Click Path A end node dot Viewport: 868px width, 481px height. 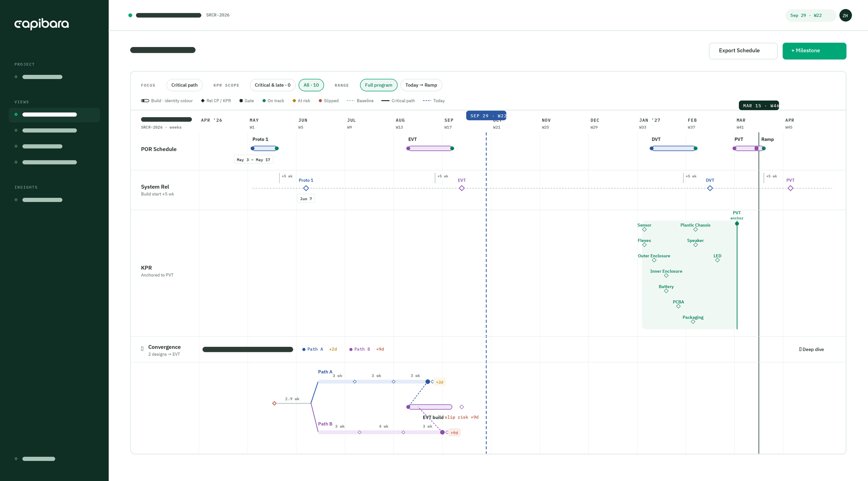[x=428, y=382]
